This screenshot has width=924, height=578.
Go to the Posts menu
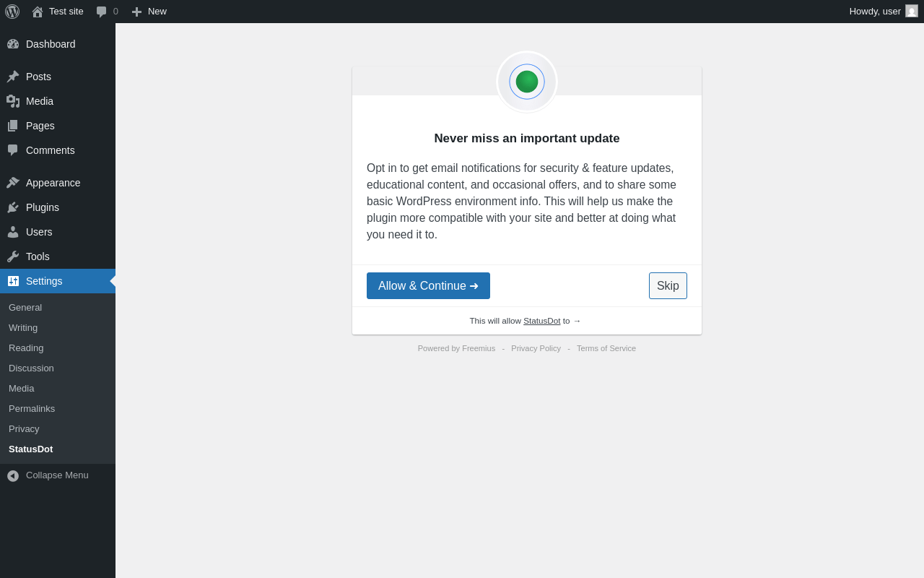[38, 77]
